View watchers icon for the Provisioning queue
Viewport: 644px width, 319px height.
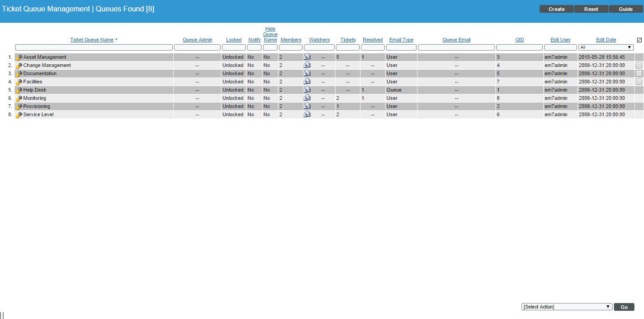click(x=307, y=107)
